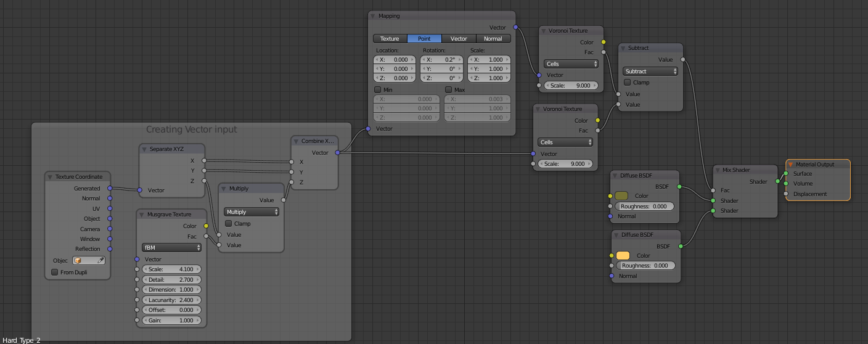Screen dimensions: 868x344
Task: Click the Musgrave Lacunarity 2.400 field
Action: click(171, 300)
